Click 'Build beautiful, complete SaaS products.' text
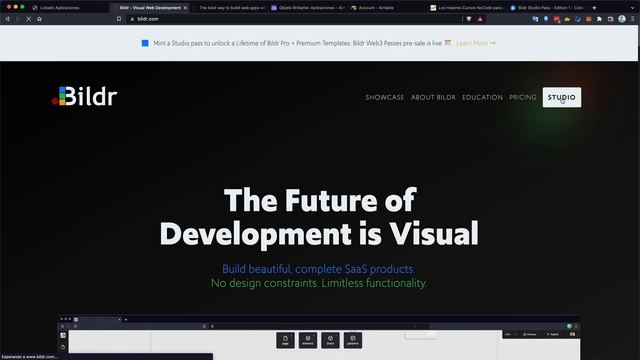 [x=318, y=269]
